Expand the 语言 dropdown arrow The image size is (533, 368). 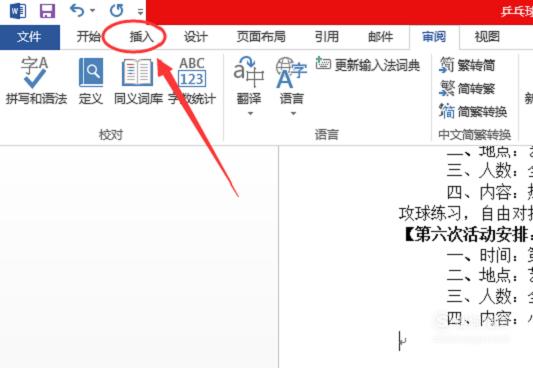pyautogui.click(x=293, y=113)
